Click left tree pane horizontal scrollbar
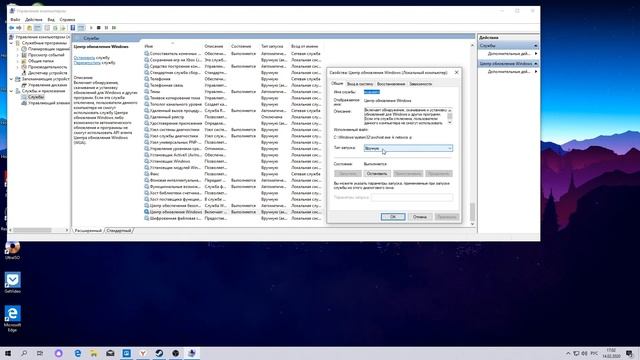The height and width of the screenshot is (360, 640). 39,230
